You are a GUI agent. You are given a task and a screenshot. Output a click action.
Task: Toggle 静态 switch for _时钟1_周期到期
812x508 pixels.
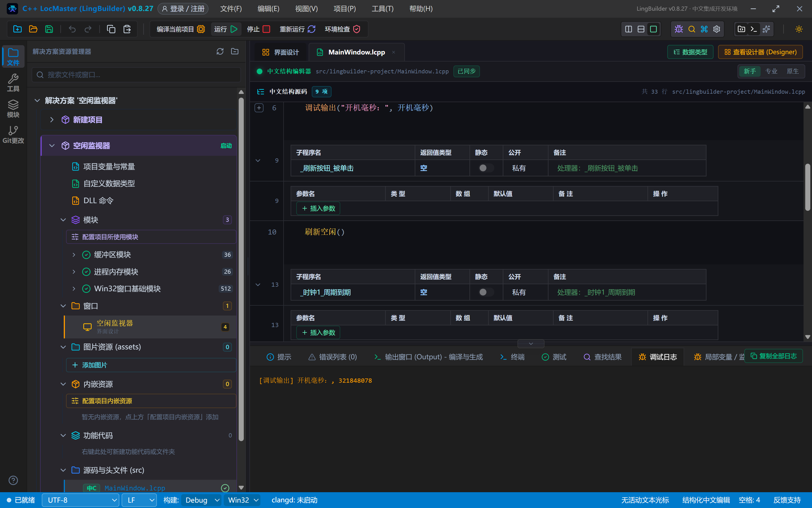point(486,292)
